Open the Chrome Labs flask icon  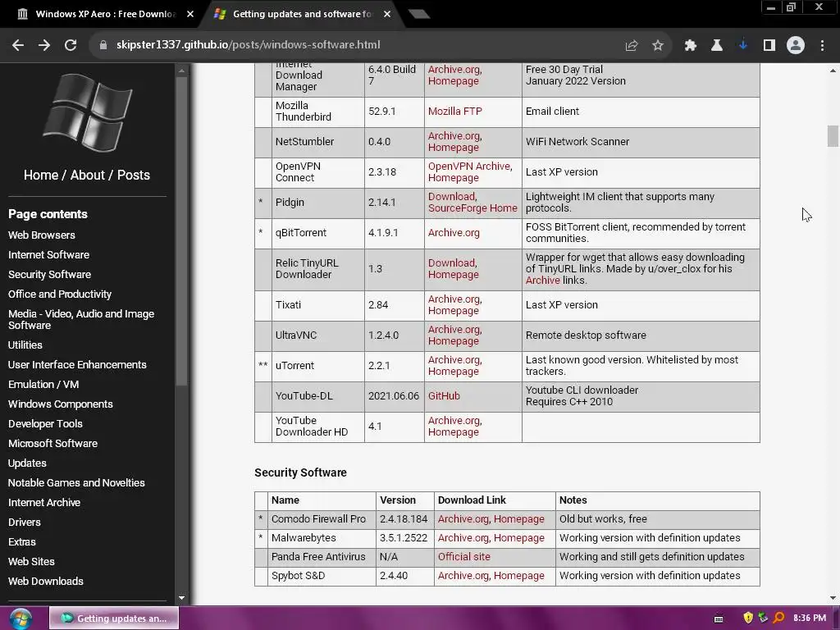point(717,46)
